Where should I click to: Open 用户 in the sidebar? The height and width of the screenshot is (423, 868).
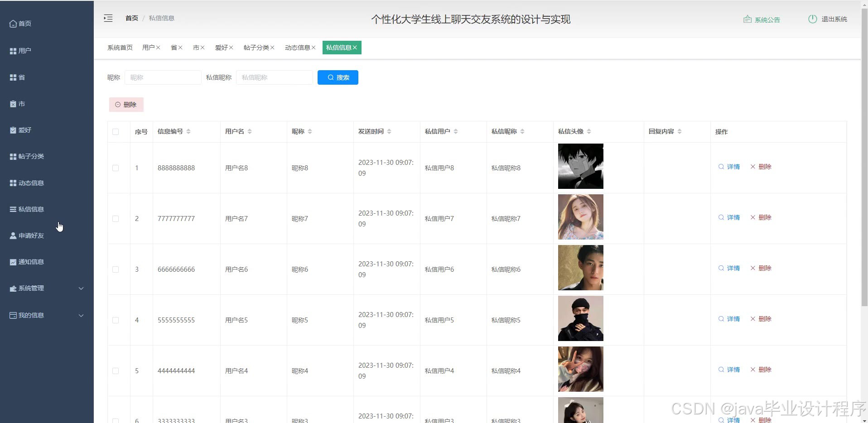(20, 51)
